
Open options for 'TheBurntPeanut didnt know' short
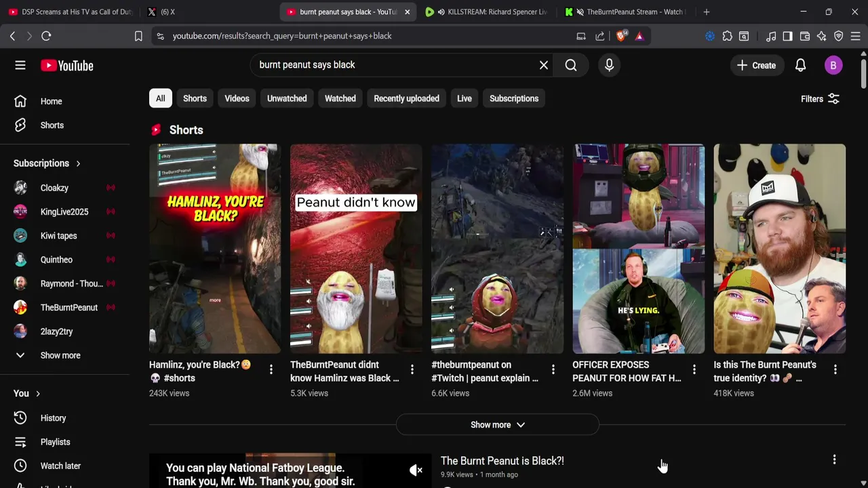[412, 369]
